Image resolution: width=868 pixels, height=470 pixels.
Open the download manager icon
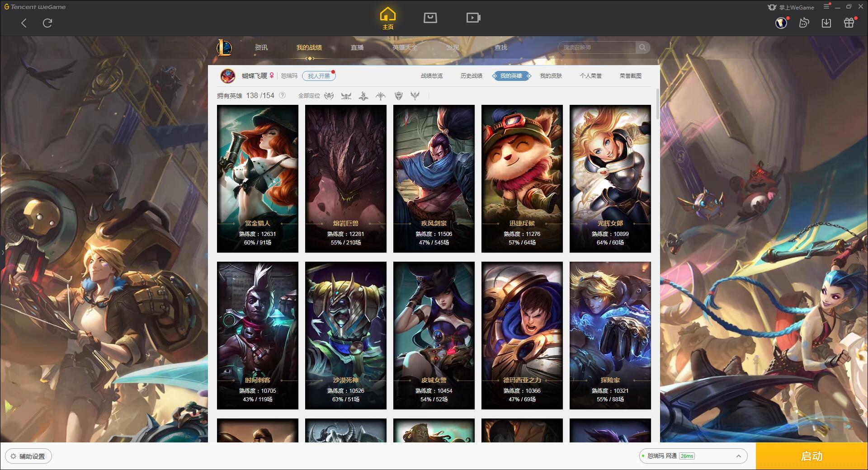(826, 23)
